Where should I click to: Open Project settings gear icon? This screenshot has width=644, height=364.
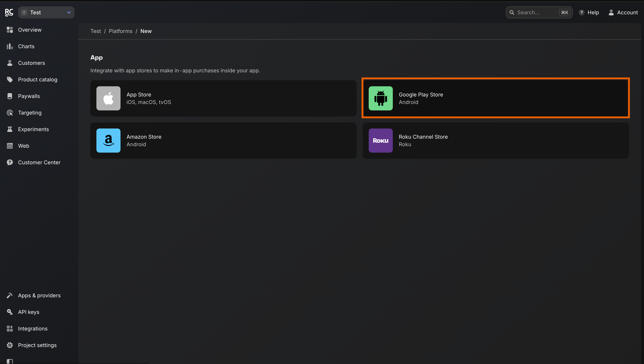[10, 345]
